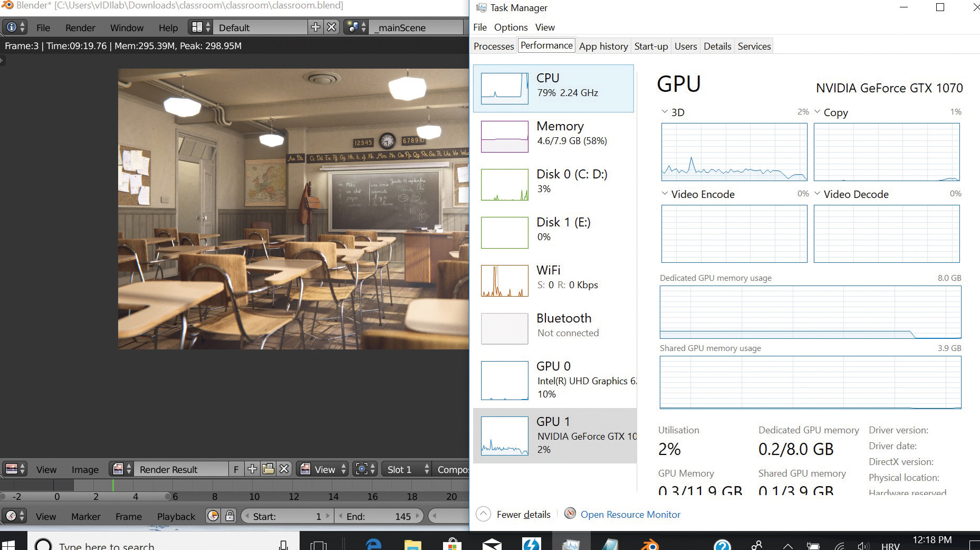Toggle the timeline preview range clock button
Image resolution: width=980 pixels, height=550 pixels.
[x=213, y=516]
